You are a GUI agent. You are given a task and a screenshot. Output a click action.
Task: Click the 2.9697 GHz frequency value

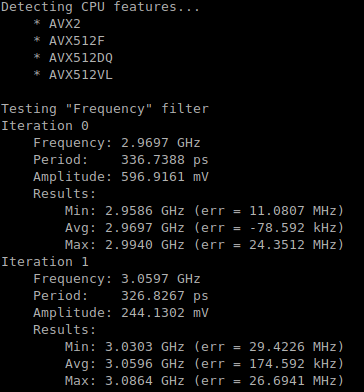pos(161,143)
